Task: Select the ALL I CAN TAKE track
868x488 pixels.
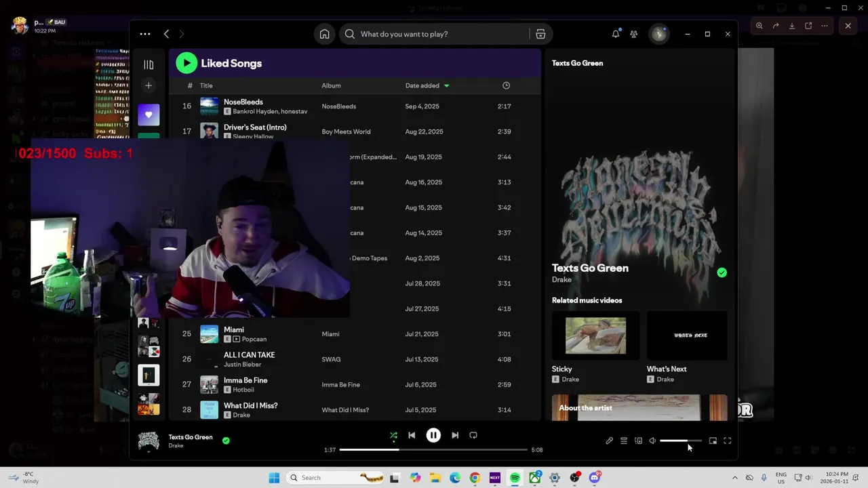Action: point(250,355)
